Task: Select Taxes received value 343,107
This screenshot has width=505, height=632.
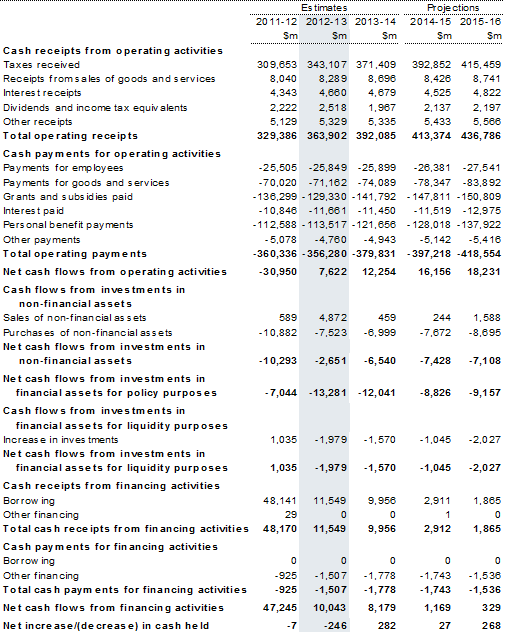Action: (x=327, y=64)
